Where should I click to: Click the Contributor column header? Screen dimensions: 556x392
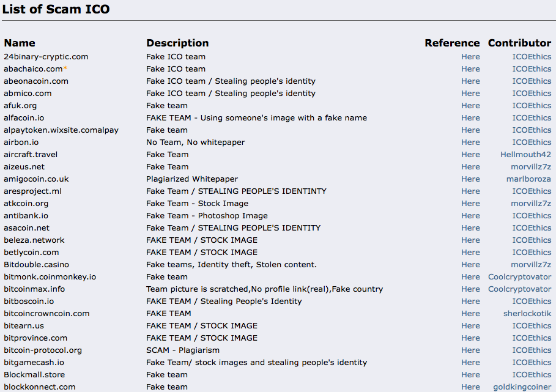coord(519,43)
